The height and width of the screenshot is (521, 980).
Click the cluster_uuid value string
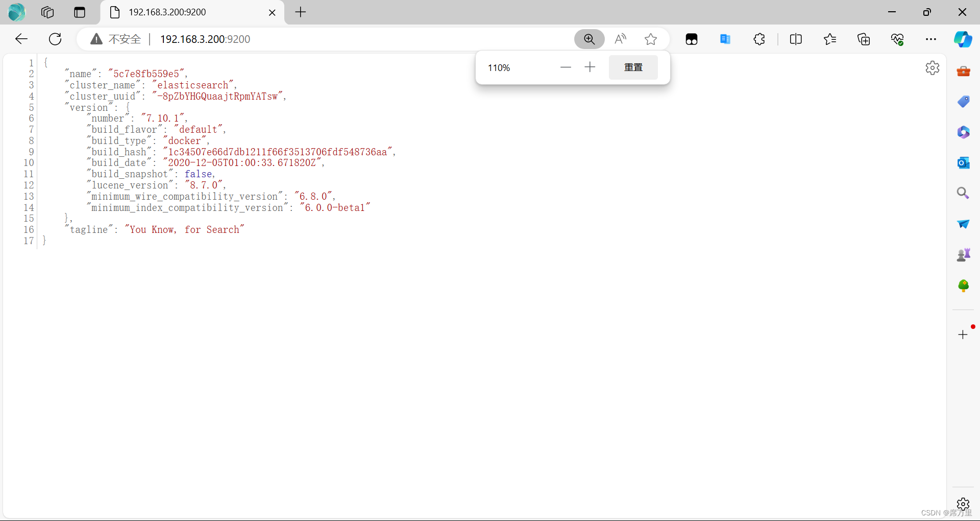pyautogui.click(x=217, y=97)
